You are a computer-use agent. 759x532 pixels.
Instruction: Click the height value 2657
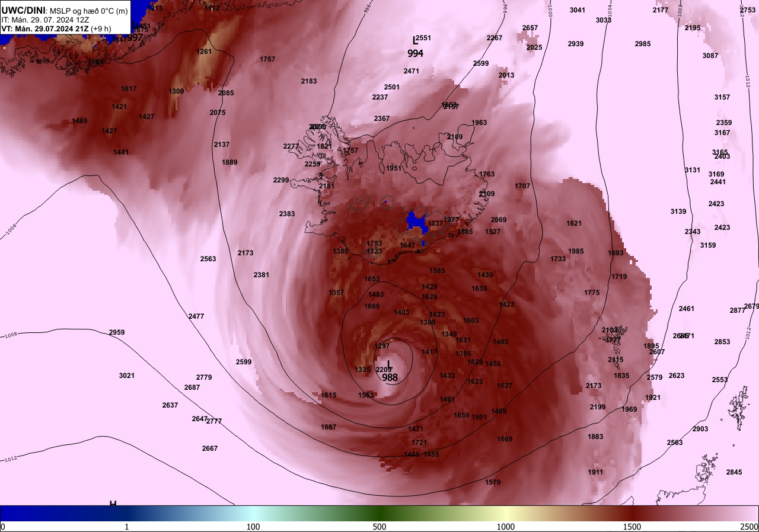[530, 28]
